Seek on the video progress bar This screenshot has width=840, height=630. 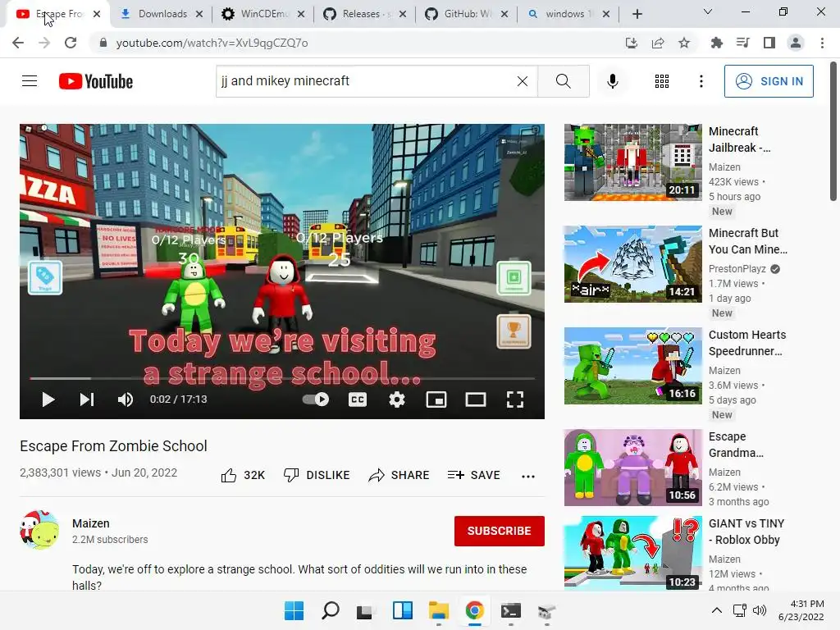(282, 378)
